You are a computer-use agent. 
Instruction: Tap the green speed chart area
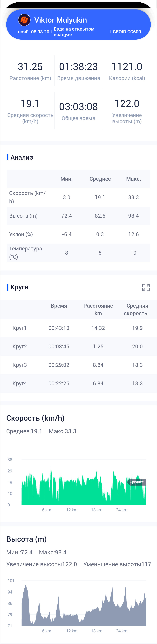click(84, 486)
